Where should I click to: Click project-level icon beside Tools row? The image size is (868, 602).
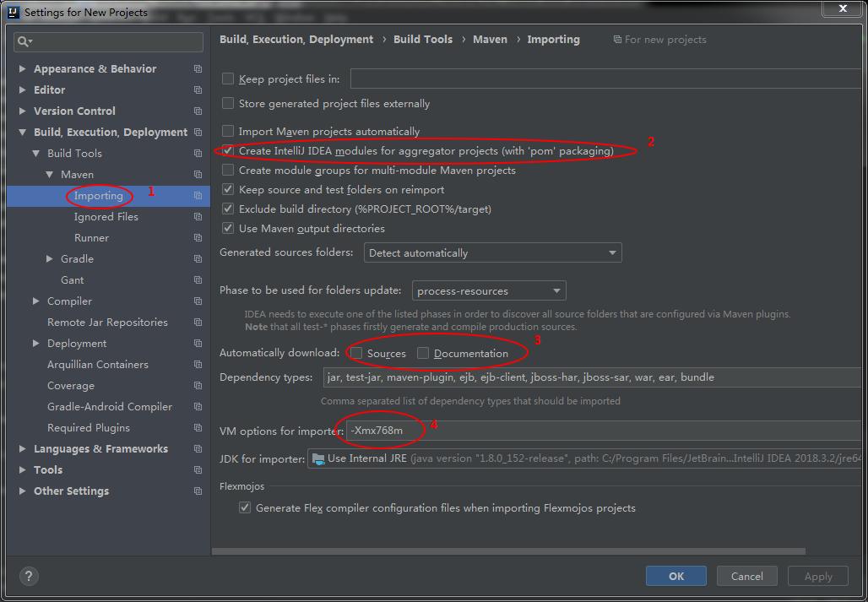tap(198, 469)
